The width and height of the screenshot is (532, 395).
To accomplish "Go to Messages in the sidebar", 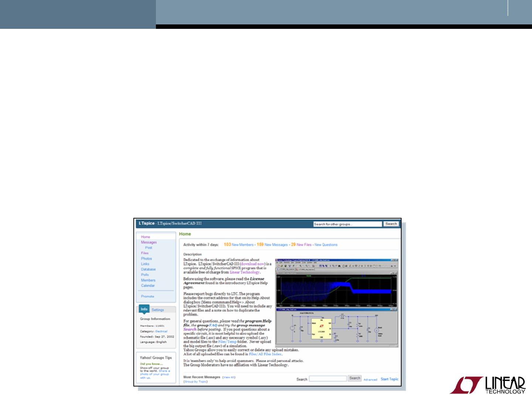I will click(149, 242).
